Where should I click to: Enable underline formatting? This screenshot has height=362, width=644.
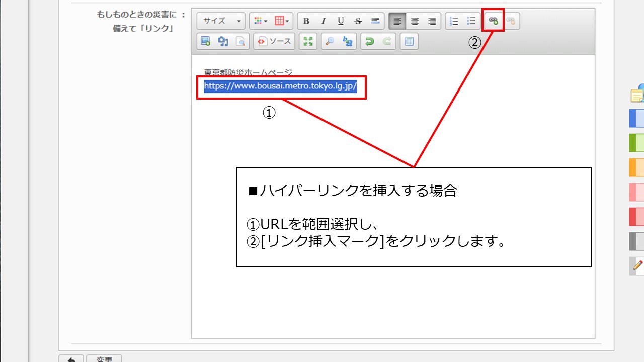point(341,21)
